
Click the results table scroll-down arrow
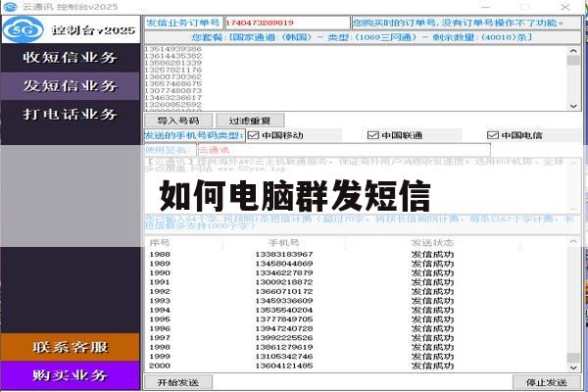573,367
